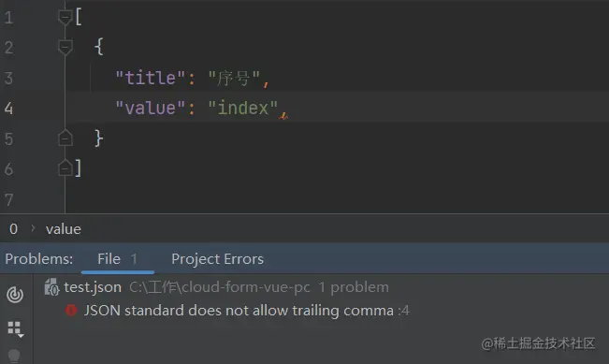This screenshot has width=609, height=364.
Task: Click the test.json file icon in Problems list
Action: pos(51,288)
